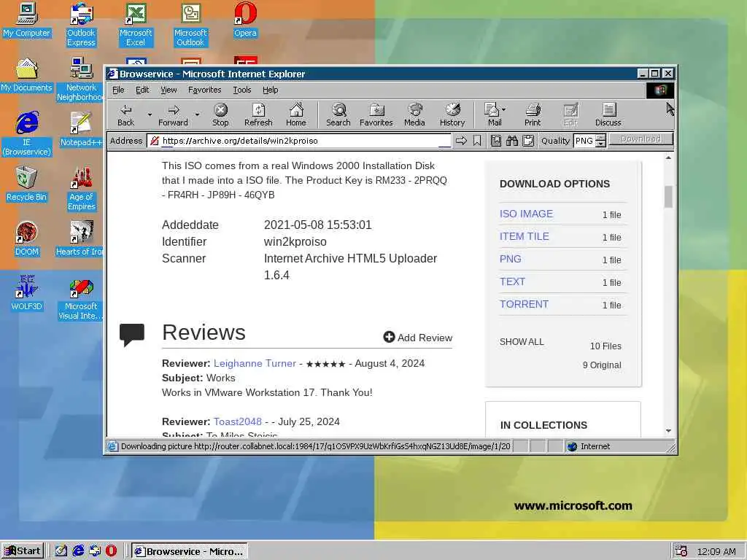This screenshot has width=747, height=560.
Task: Open the Tools menu
Action: tap(242, 90)
